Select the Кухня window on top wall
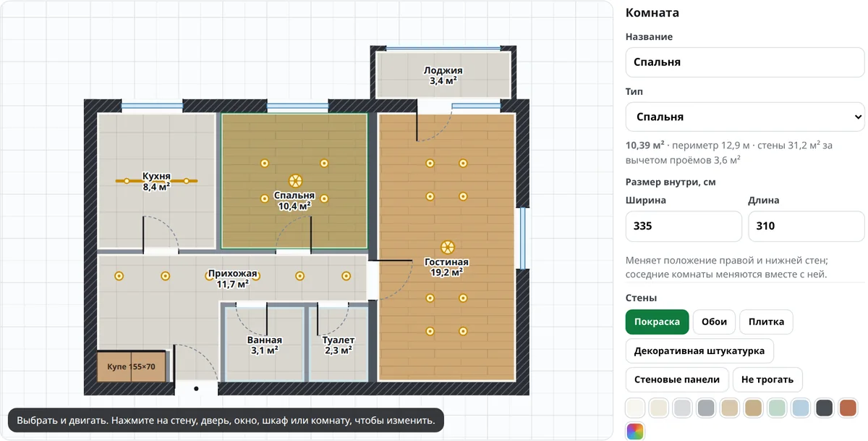This screenshot has width=868, height=441. 152,106
